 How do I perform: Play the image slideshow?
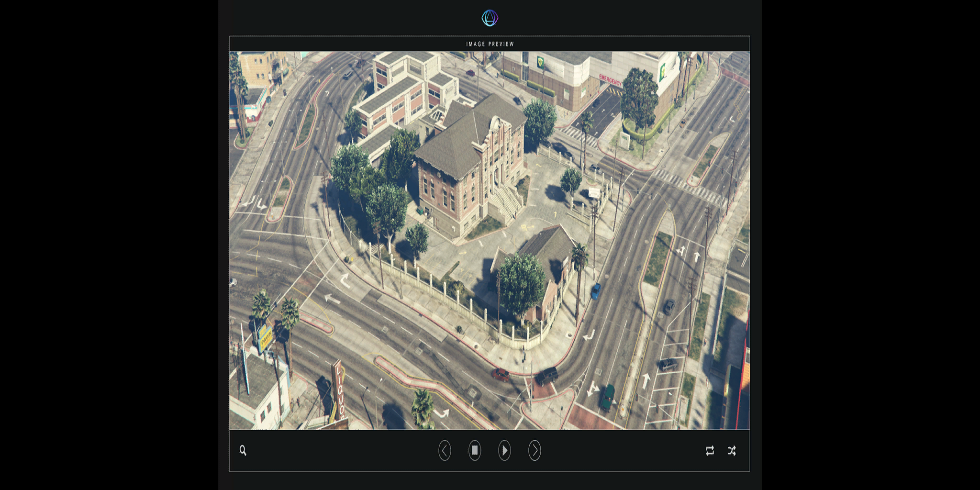pyautogui.click(x=504, y=450)
